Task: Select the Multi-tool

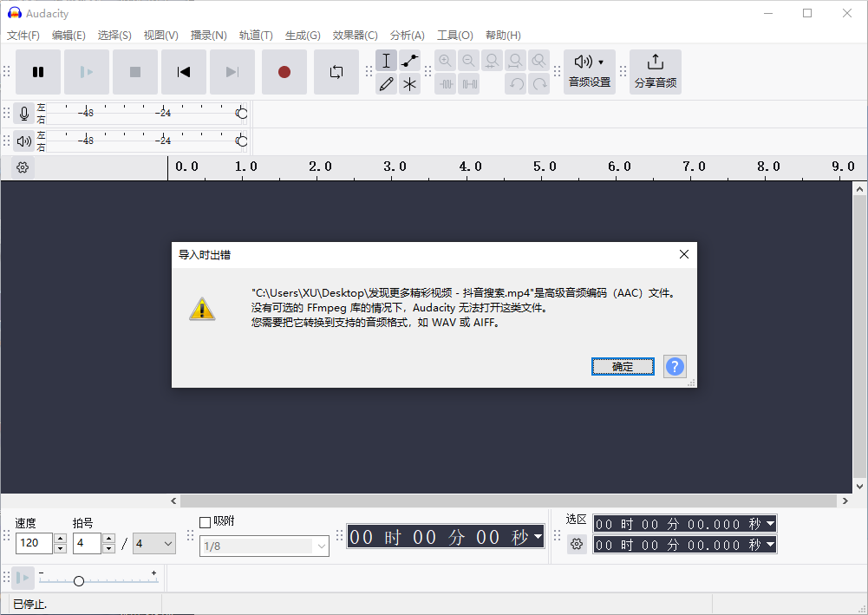Action: [409, 84]
